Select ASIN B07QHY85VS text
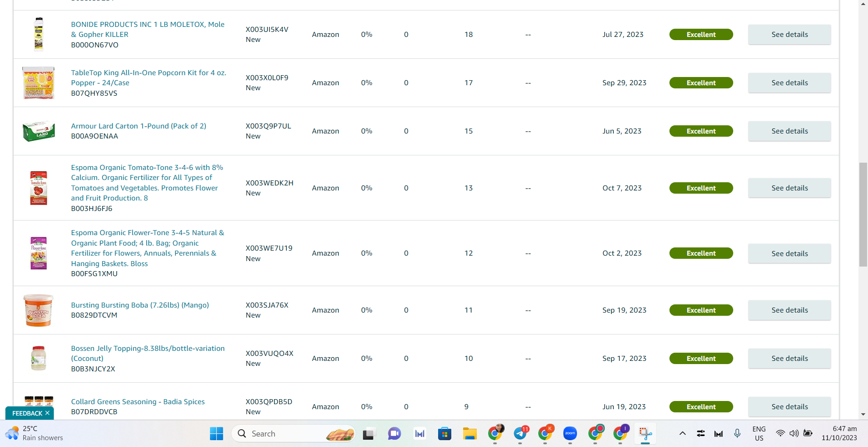The height and width of the screenshot is (447, 868). [94, 93]
